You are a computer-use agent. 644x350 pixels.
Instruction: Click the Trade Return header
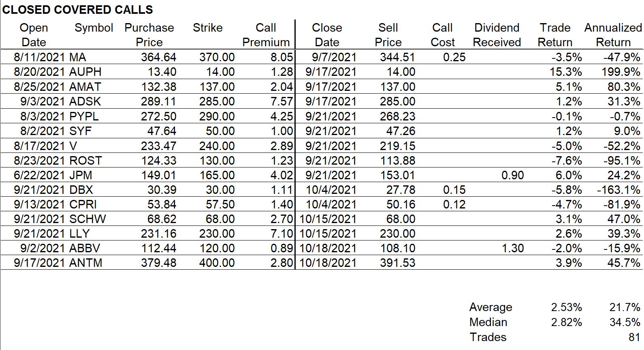(555, 35)
